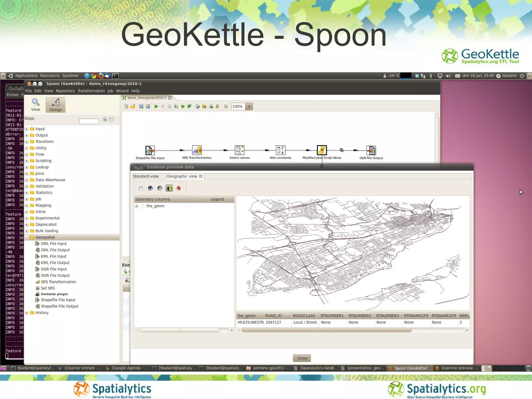Switch to the Design perspective button

[56, 105]
